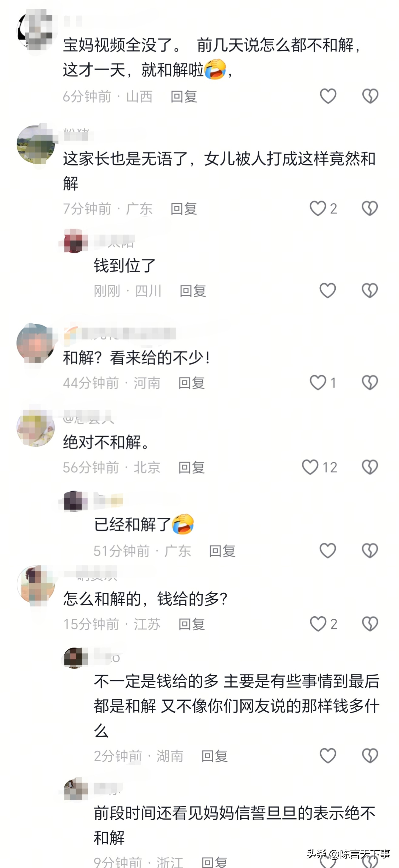Like the 钱到位了 reply from Sichuan
This screenshot has width=399, height=868.
(x=328, y=290)
